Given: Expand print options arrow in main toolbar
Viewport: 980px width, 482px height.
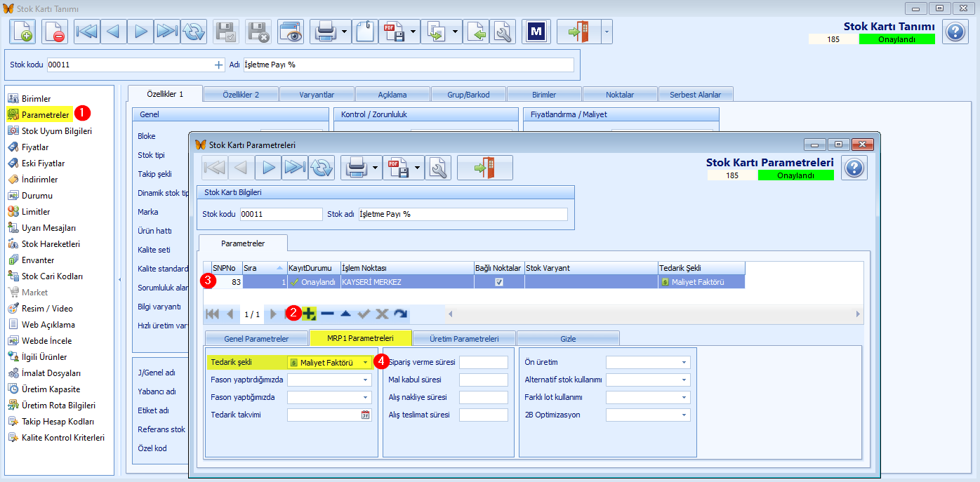Looking at the screenshot, I should coord(345,32).
